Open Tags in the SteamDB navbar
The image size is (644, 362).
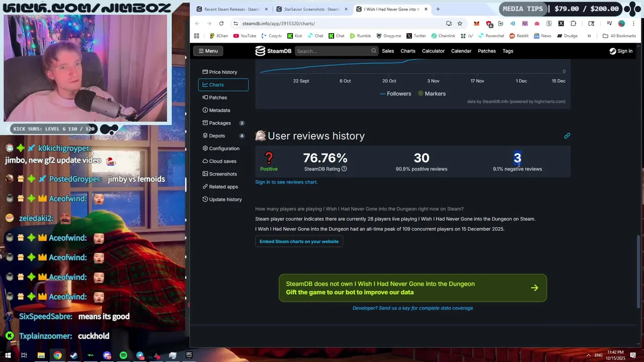point(508,51)
